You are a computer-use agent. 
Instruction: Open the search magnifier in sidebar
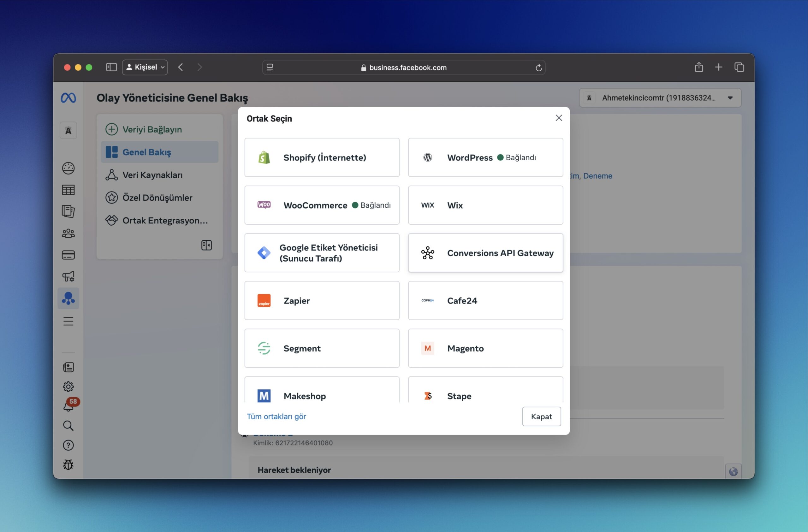click(x=68, y=425)
